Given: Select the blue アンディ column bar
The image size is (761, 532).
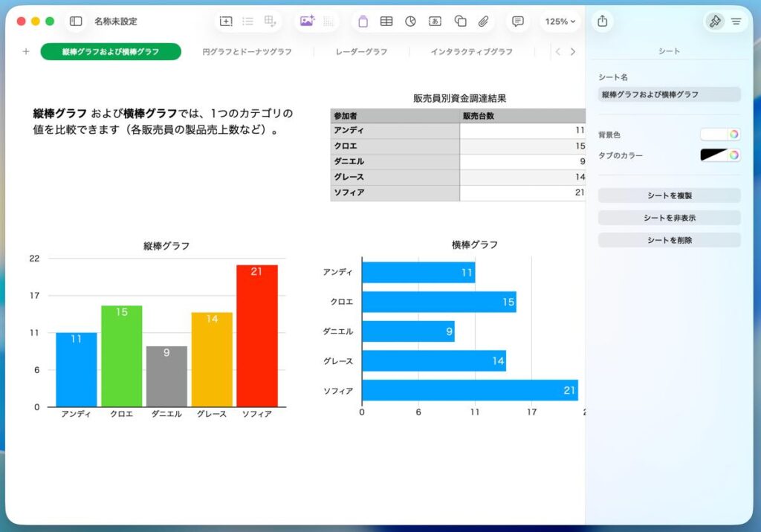Looking at the screenshot, I should coord(77,370).
